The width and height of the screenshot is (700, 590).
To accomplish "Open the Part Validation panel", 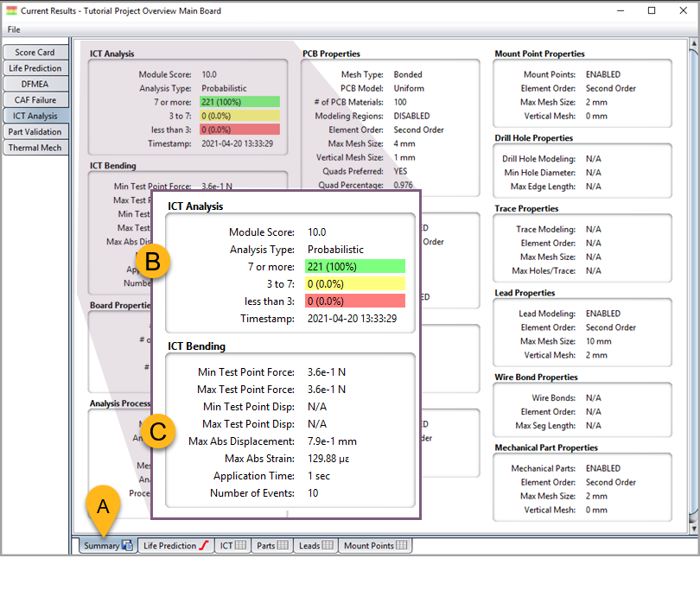I will click(35, 131).
